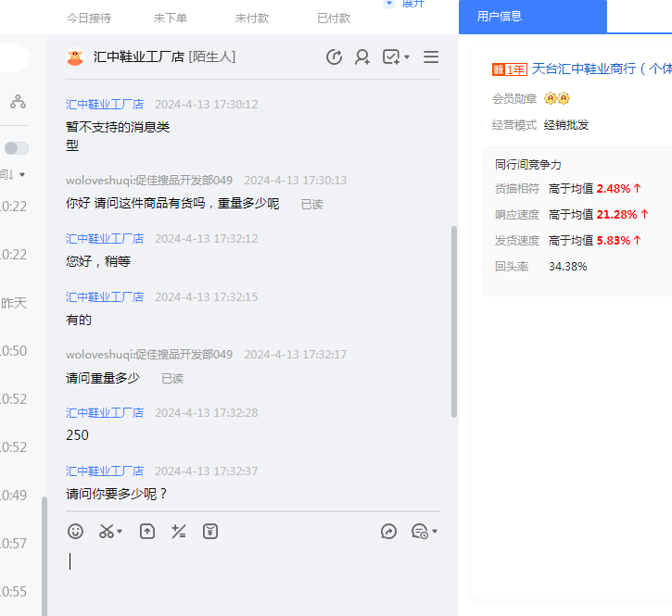Click the yuan order/payment icon
The height and width of the screenshot is (616, 672).
[x=210, y=531]
